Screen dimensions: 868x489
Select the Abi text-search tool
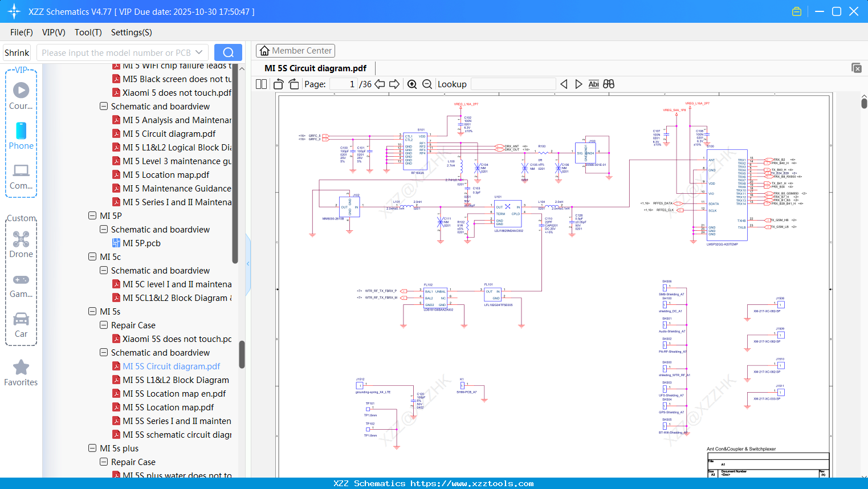point(594,84)
